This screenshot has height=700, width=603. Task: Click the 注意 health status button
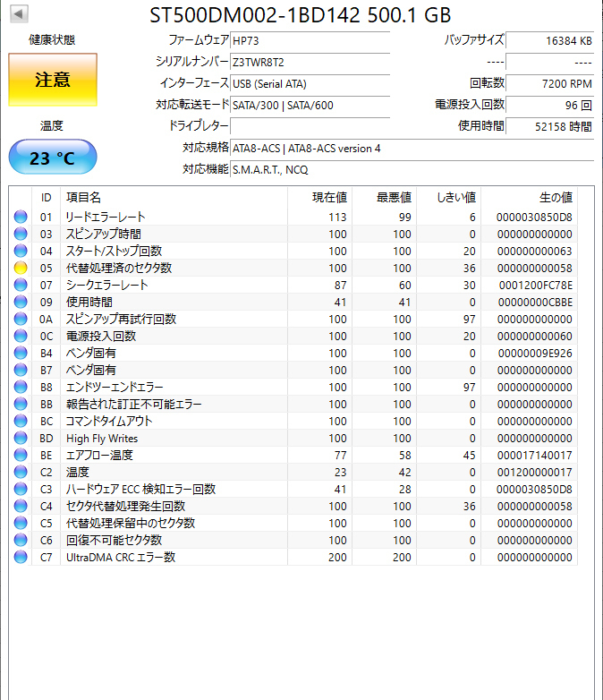(53, 80)
